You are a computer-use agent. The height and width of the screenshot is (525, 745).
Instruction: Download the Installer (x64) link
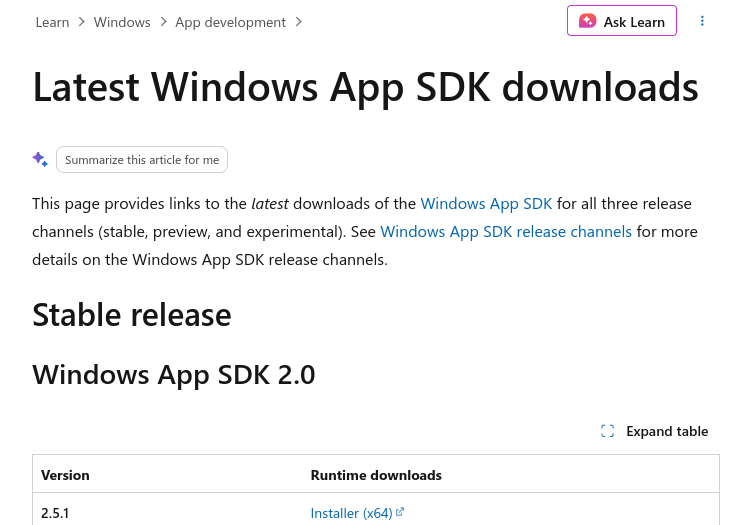(x=351, y=513)
